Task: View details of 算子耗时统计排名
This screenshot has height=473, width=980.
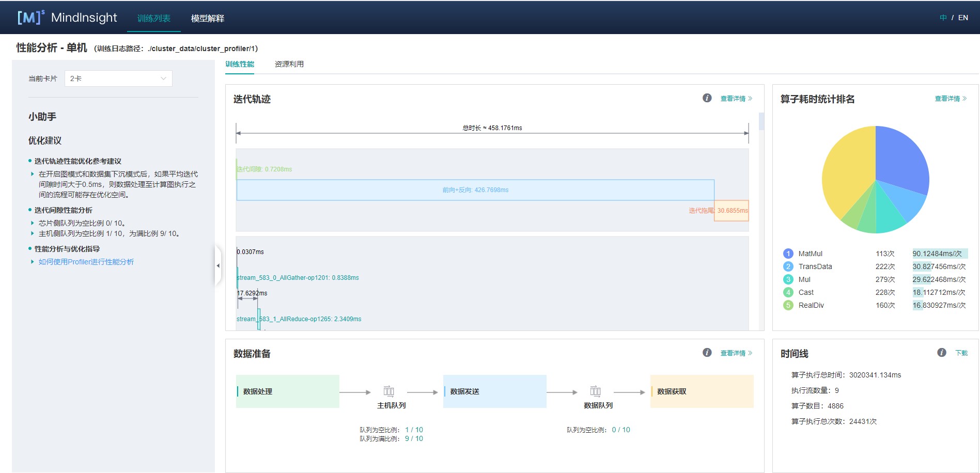Action: [950, 99]
